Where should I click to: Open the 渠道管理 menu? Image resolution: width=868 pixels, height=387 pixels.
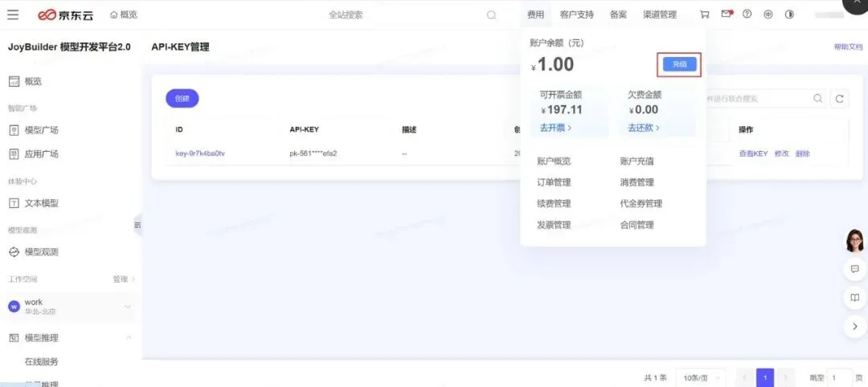(x=659, y=15)
